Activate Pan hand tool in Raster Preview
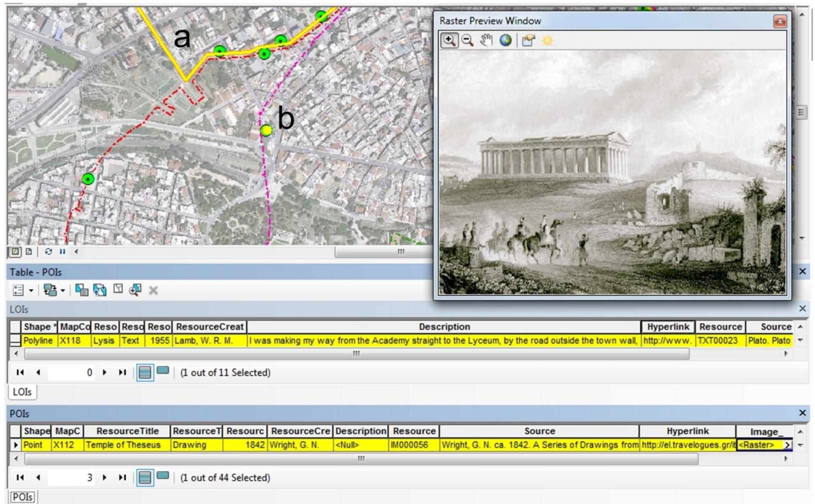The width and height of the screenshot is (815, 504). [x=486, y=40]
